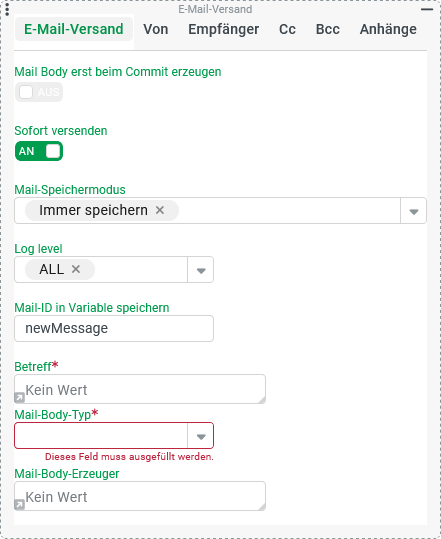
Task: Collapse the E-Mail-Versand panel with minus icon
Action: tap(427, 9)
